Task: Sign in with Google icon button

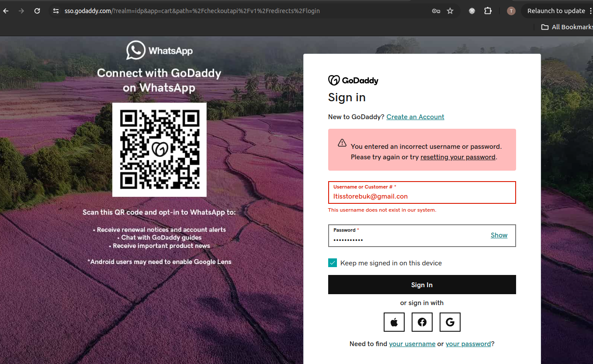Action: (x=450, y=322)
